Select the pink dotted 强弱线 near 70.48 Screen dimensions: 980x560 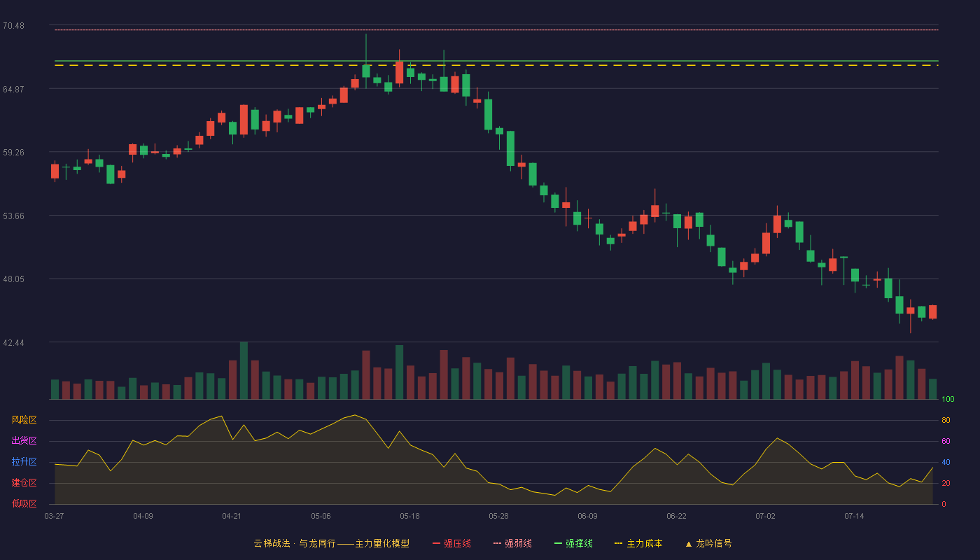pos(496,29)
